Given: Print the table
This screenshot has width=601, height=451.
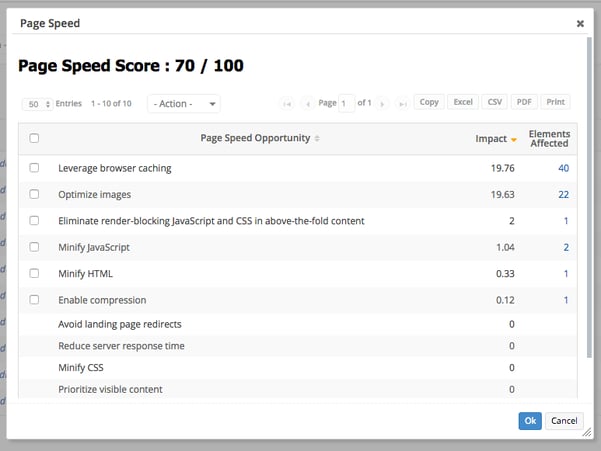Looking at the screenshot, I should coord(555,102).
